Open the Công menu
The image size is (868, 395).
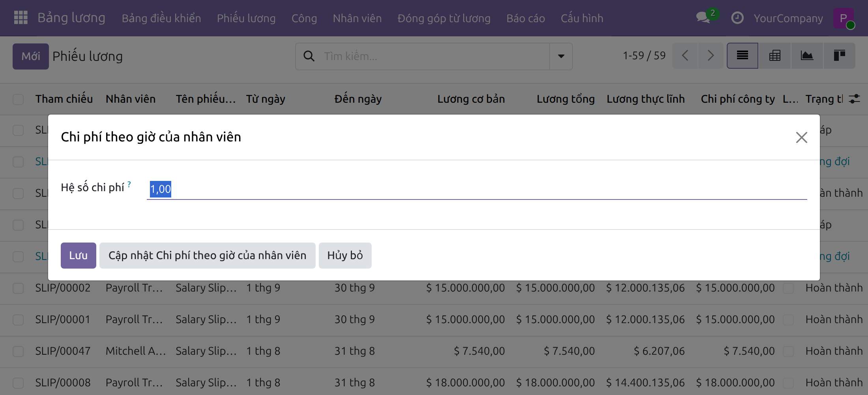click(x=304, y=18)
